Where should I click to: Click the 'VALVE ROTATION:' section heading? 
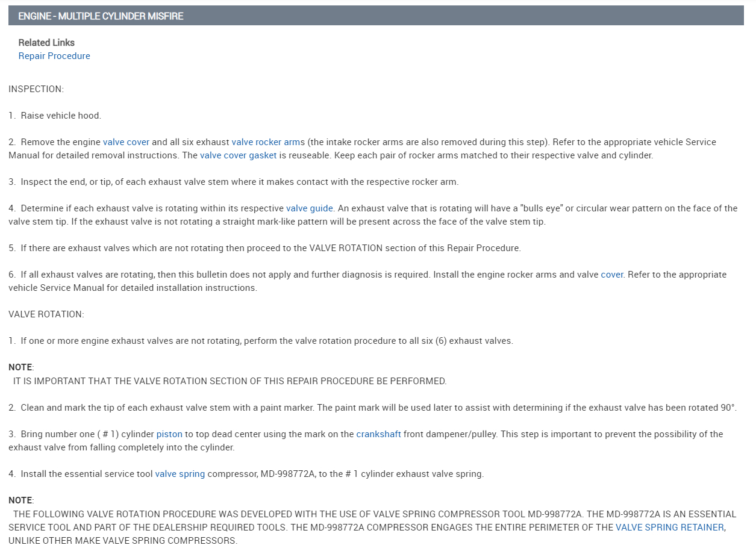click(46, 314)
